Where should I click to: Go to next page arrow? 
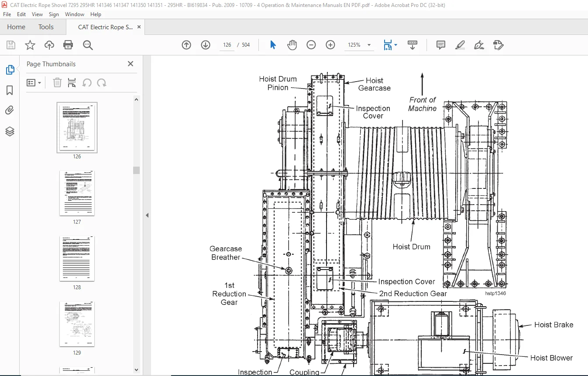[206, 45]
